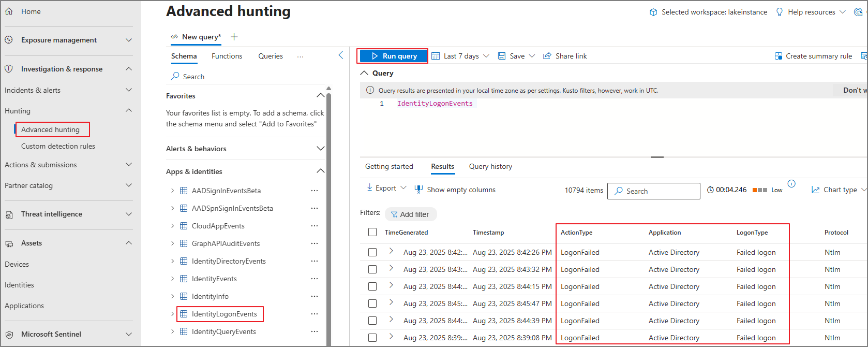Click the table icon for IdentityInfo

pos(183,296)
